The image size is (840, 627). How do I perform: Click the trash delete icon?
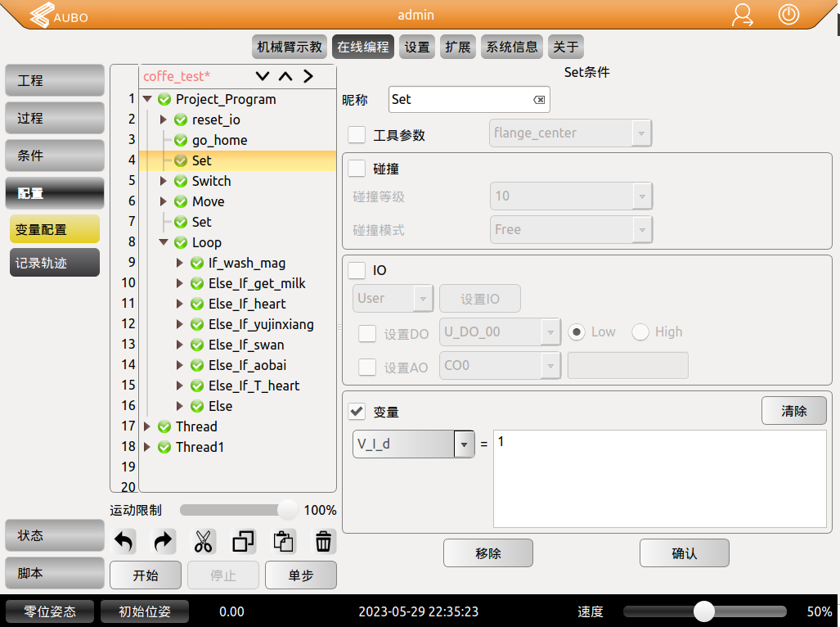point(324,541)
